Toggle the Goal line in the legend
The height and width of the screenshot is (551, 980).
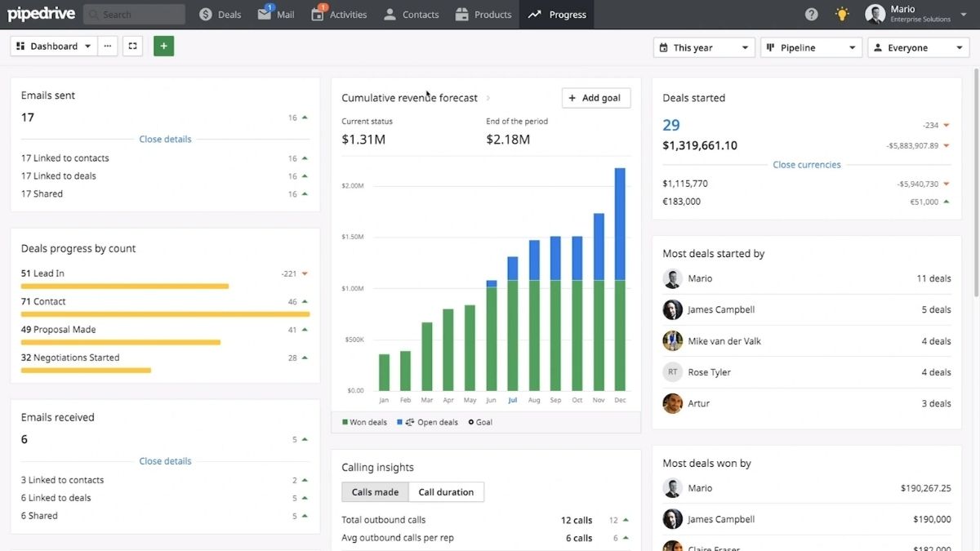479,422
